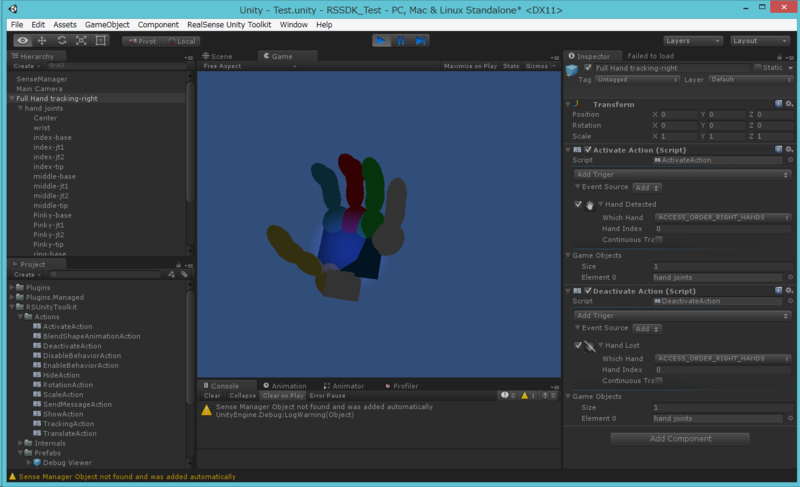Open Activate Action component gear menu
This screenshot has height=487, width=800.
(x=789, y=149)
